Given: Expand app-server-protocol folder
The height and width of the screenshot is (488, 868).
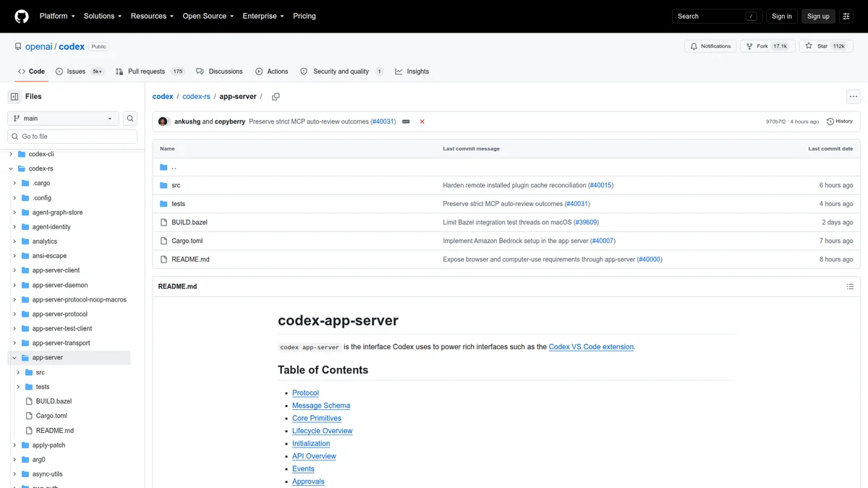Looking at the screenshot, I should click(x=14, y=314).
